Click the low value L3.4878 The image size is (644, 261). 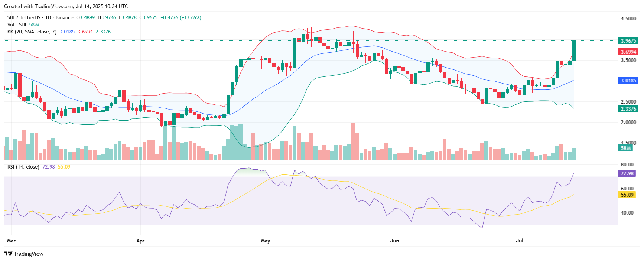tap(128, 17)
